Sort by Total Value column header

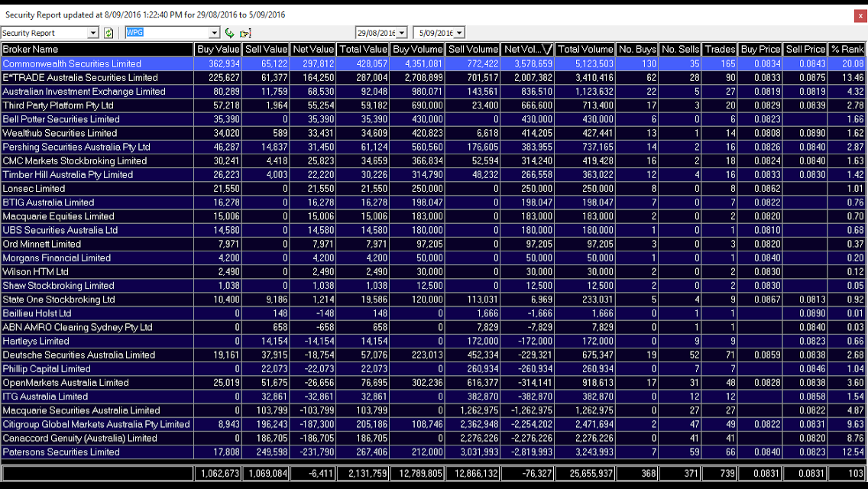363,50
